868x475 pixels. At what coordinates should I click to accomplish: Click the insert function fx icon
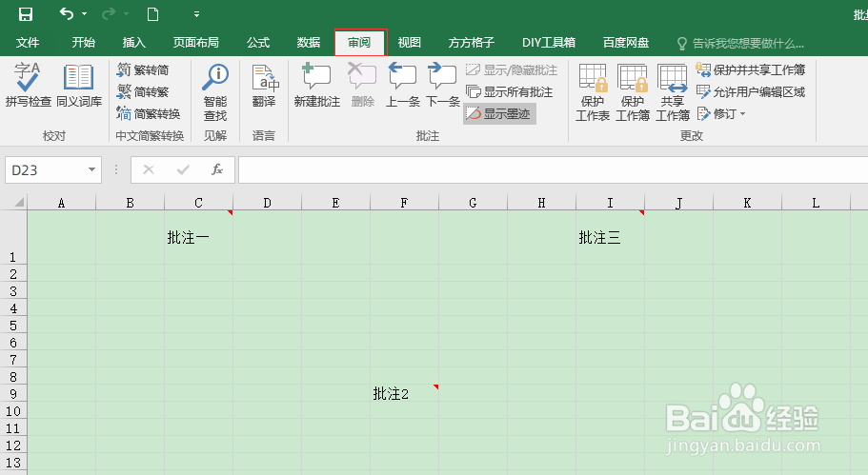tap(217, 169)
